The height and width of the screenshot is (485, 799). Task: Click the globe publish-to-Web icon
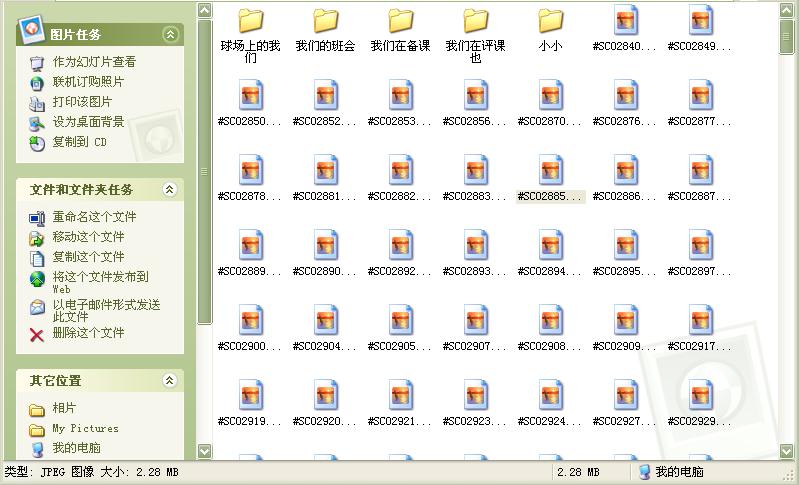(x=37, y=279)
